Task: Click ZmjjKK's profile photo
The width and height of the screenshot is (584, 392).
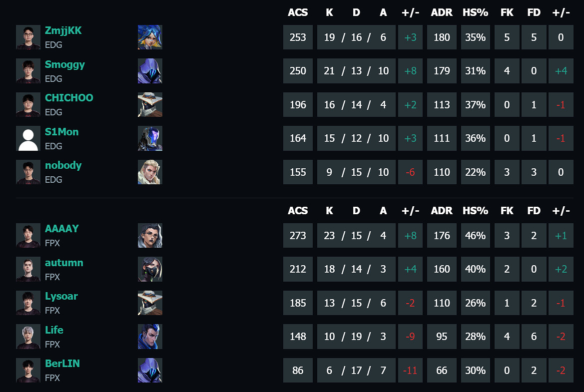Action: click(x=28, y=37)
